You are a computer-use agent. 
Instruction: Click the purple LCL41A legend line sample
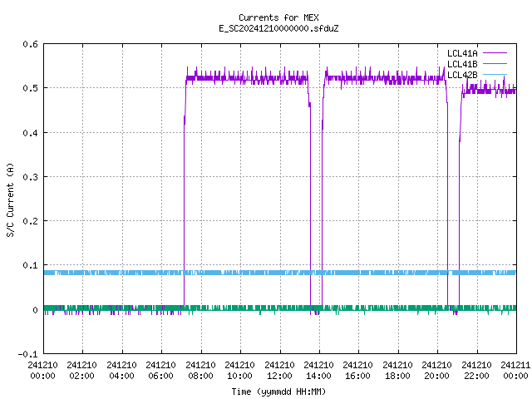495,53
